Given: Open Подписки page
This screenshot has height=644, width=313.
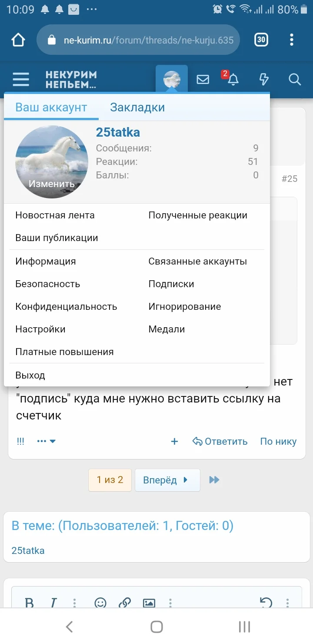Looking at the screenshot, I should click(171, 284).
